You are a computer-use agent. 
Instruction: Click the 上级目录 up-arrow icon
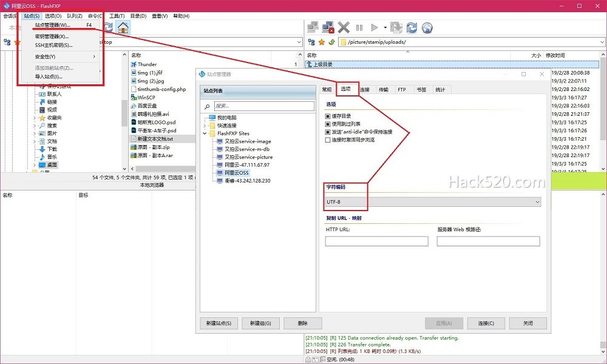click(x=310, y=64)
